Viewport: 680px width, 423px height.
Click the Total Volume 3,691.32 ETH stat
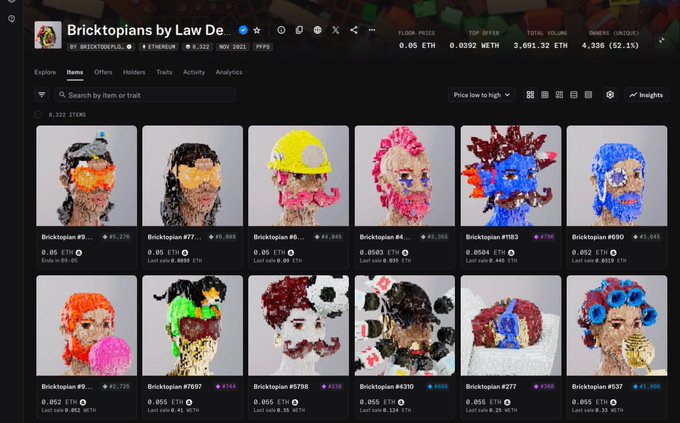pos(540,40)
